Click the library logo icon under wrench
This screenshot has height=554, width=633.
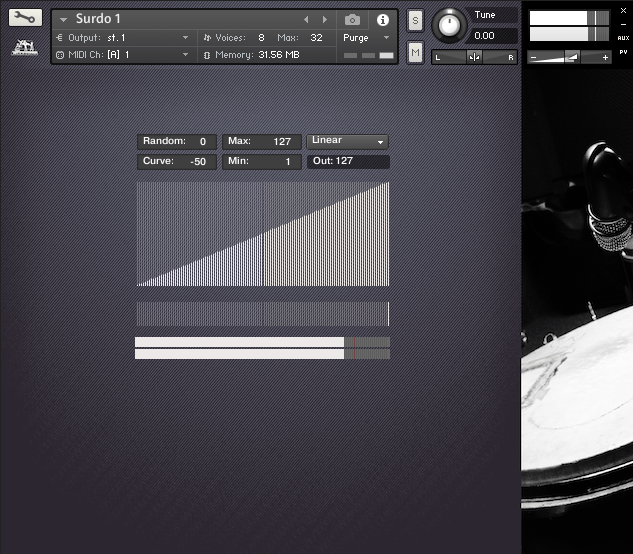pyautogui.click(x=25, y=48)
